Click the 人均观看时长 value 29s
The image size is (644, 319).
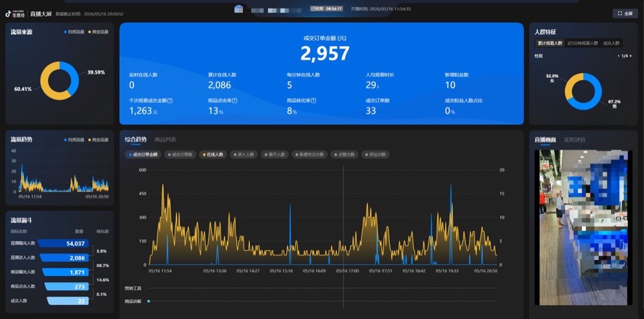pyautogui.click(x=372, y=86)
